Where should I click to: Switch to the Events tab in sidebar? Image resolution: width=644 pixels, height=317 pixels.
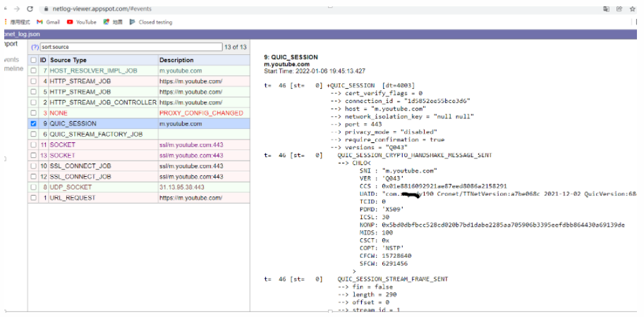point(11,60)
